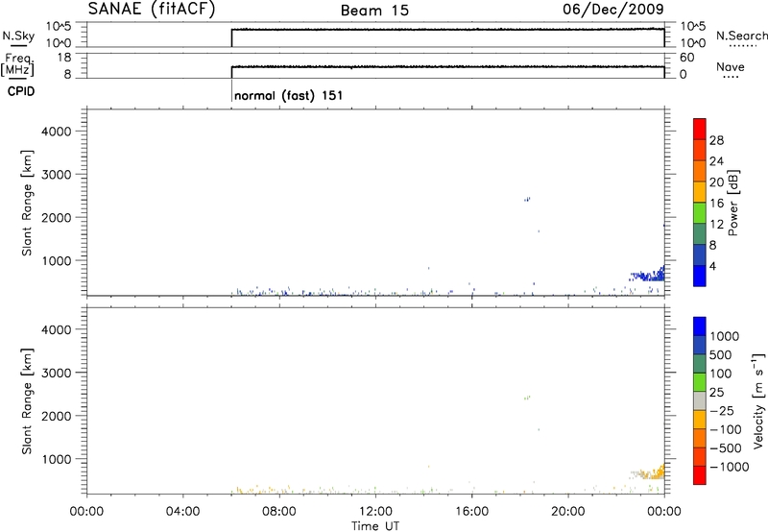Pick the 12–16 dB green Power segment
768x532 pixels.
[x=700, y=212]
